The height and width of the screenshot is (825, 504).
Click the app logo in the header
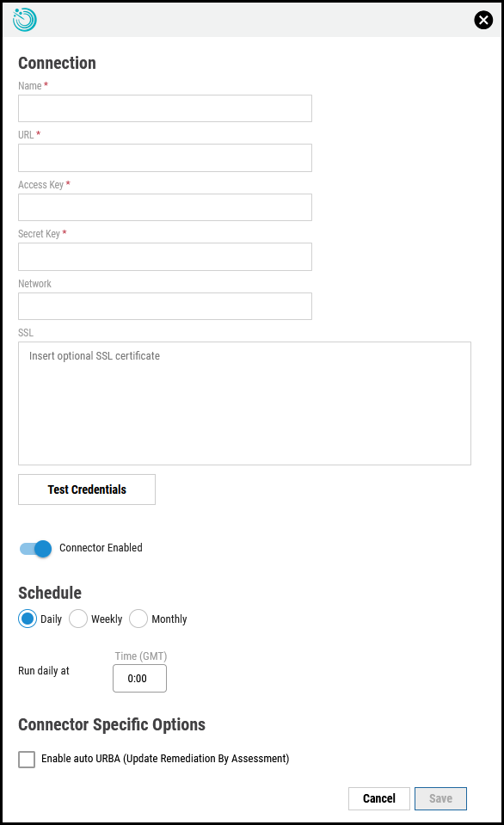pos(24,19)
